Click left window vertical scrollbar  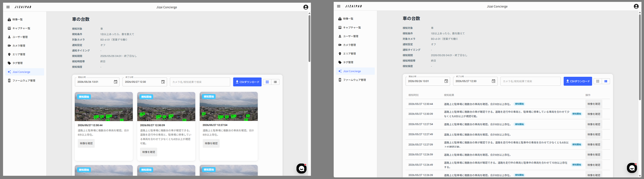click(309, 38)
